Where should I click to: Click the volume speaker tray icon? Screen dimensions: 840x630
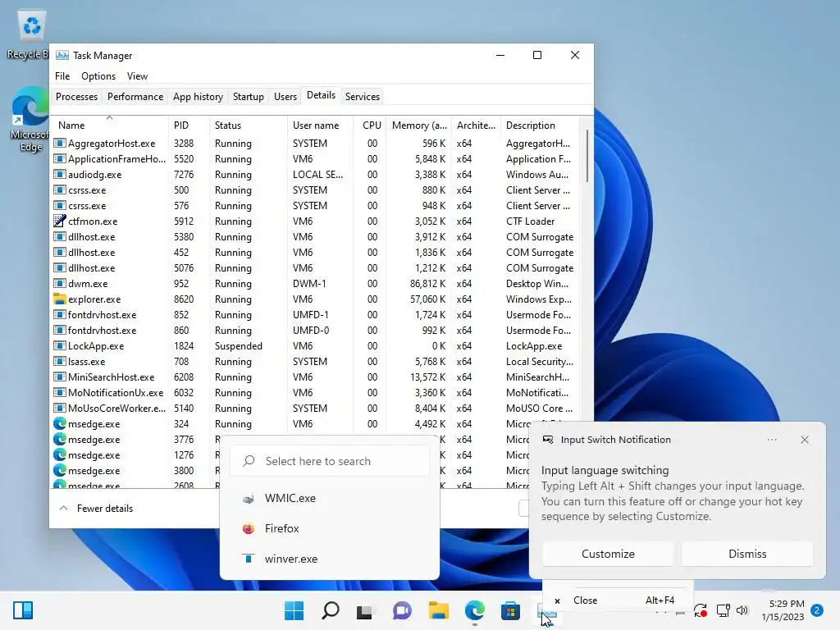click(742, 610)
